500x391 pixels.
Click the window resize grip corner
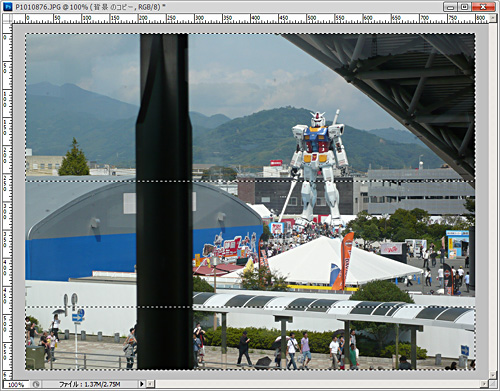click(x=493, y=384)
